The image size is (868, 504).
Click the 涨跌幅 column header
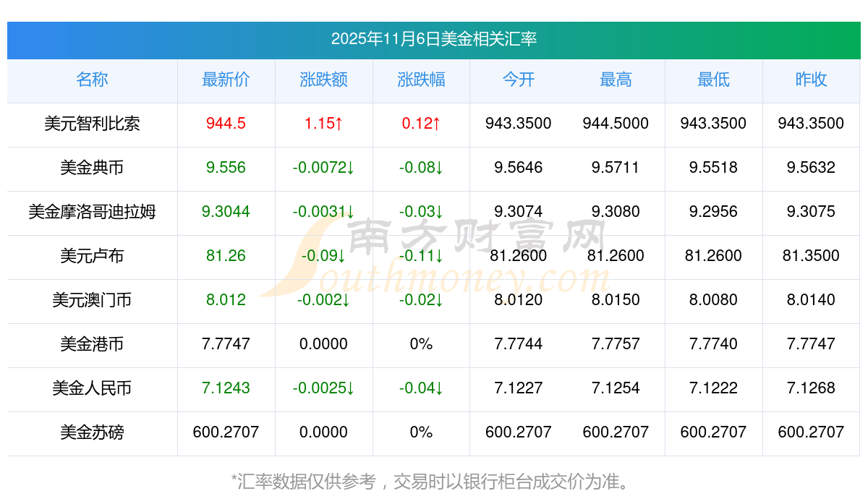[421, 80]
